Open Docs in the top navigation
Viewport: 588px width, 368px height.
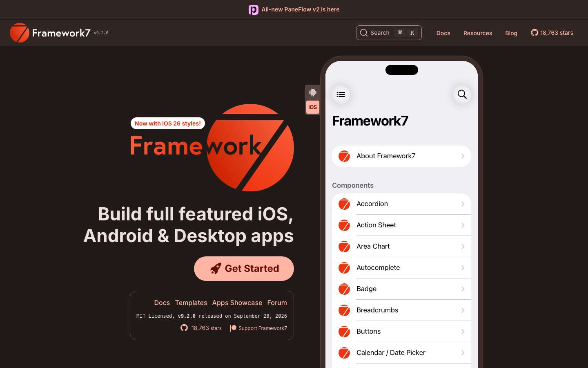click(x=443, y=33)
